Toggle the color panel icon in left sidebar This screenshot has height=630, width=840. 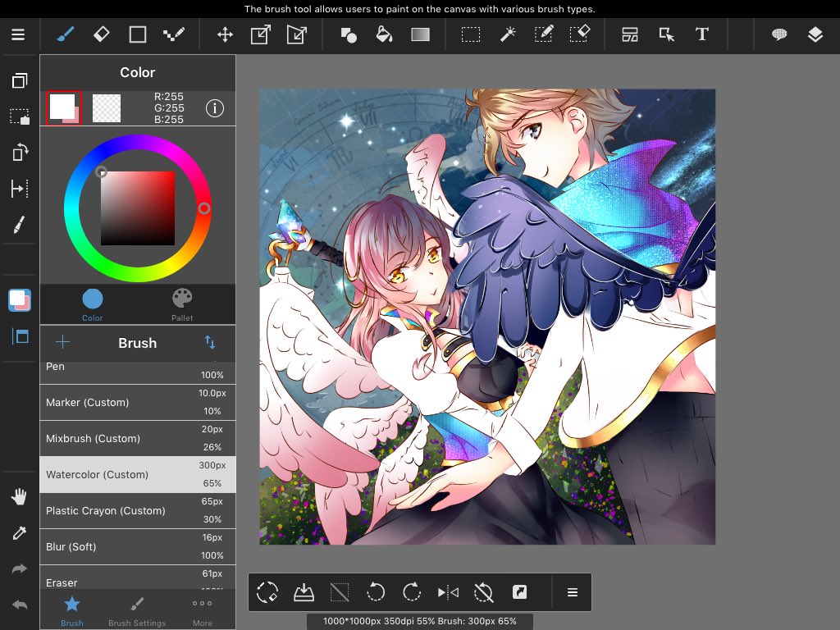(x=20, y=300)
